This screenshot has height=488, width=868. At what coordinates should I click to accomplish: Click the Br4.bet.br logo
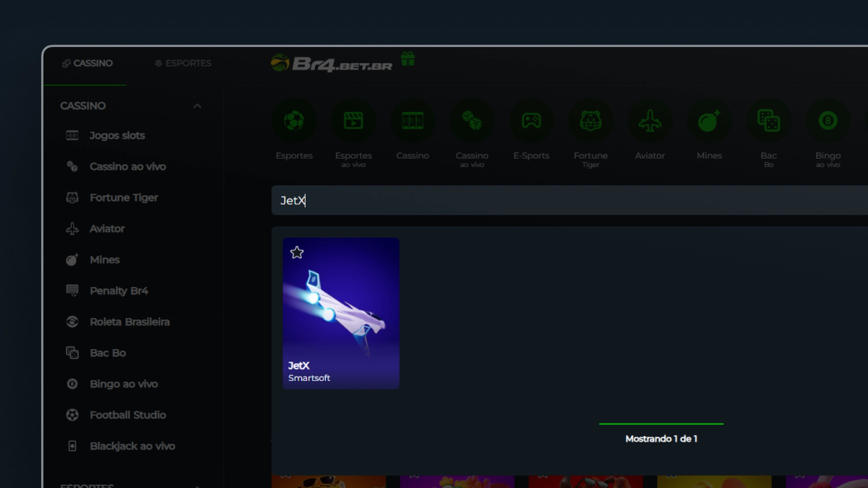[x=332, y=64]
